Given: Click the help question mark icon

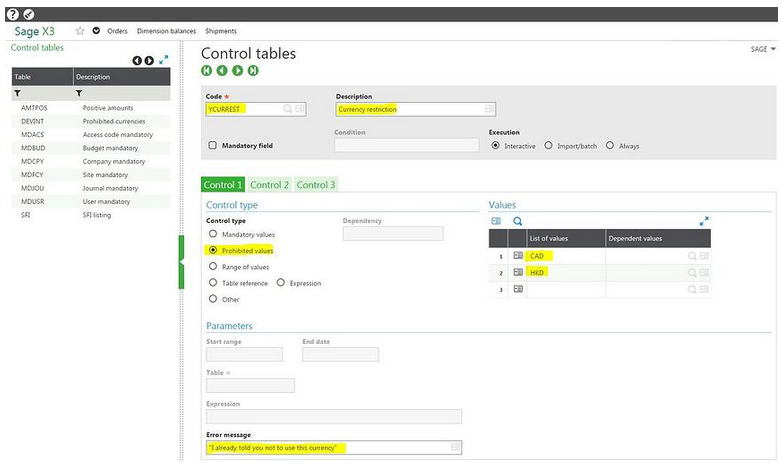Looking at the screenshot, I should click(12, 14).
